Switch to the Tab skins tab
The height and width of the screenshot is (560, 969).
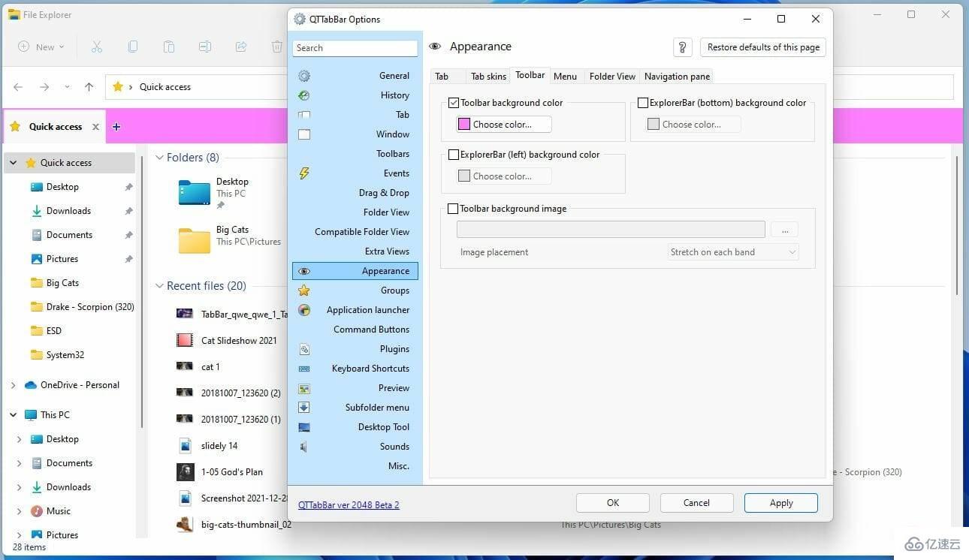488,77
